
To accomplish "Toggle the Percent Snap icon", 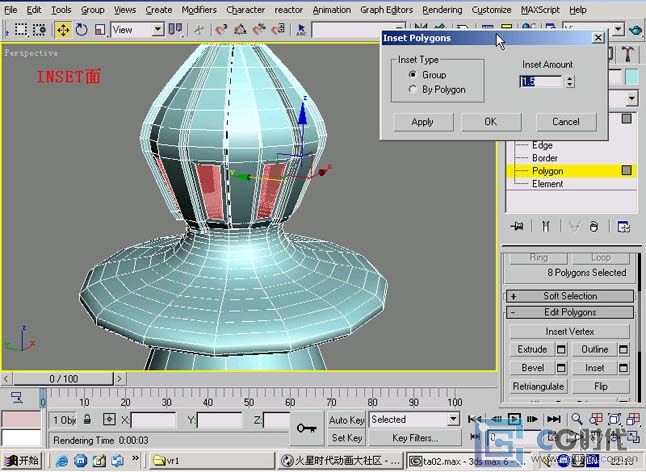I will (x=259, y=30).
